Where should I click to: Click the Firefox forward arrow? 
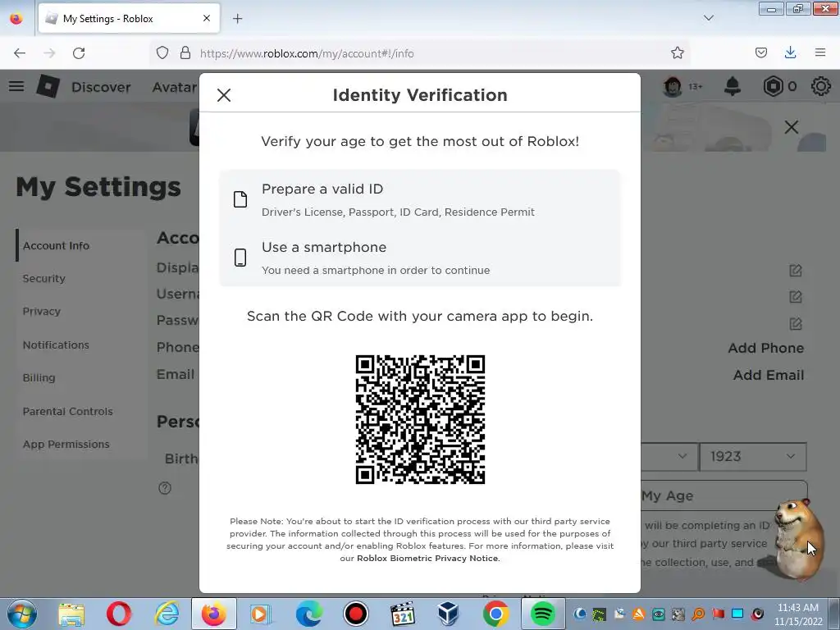coord(49,53)
